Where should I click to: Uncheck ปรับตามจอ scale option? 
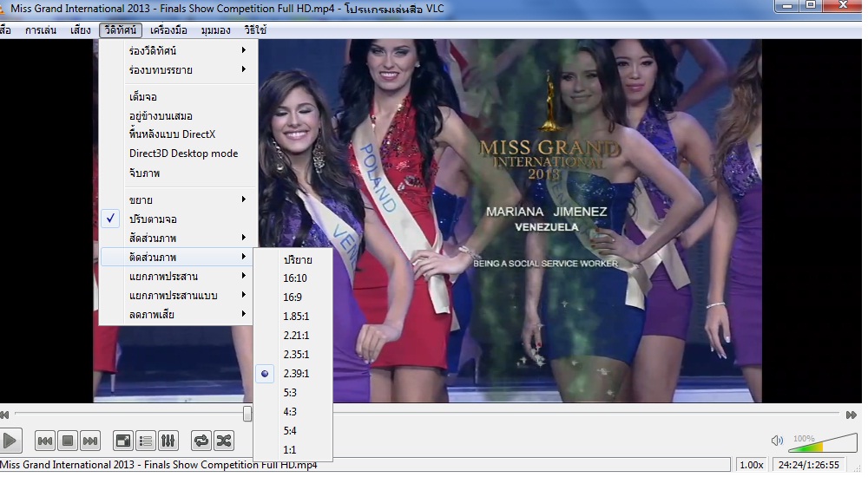click(x=176, y=219)
